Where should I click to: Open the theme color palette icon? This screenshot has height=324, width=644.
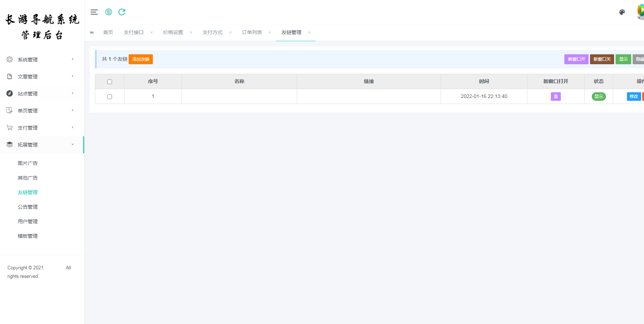[x=622, y=12]
